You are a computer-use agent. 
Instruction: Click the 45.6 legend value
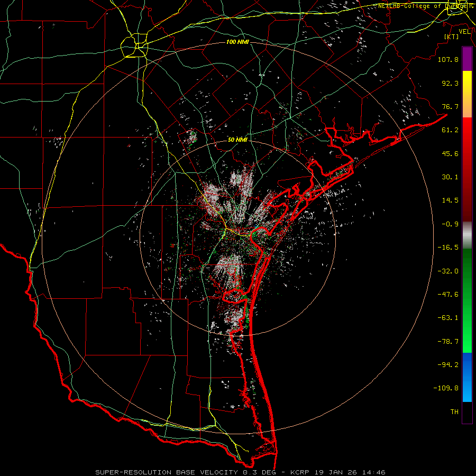tap(450, 153)
